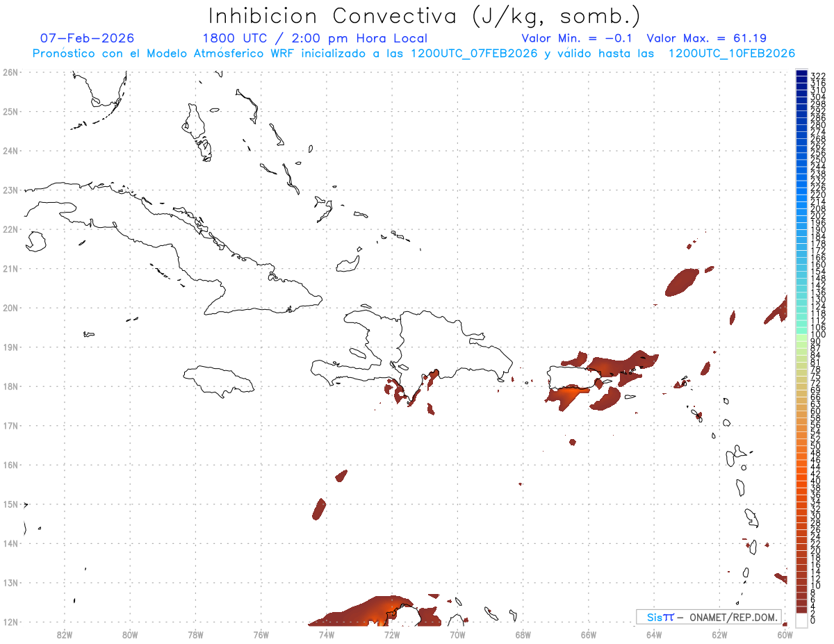Image resolution: width=834 pixels, height=644 pixels.
Task: Click '1800 UTC / 2:00 pm Hora Local'
Action: 315,39
